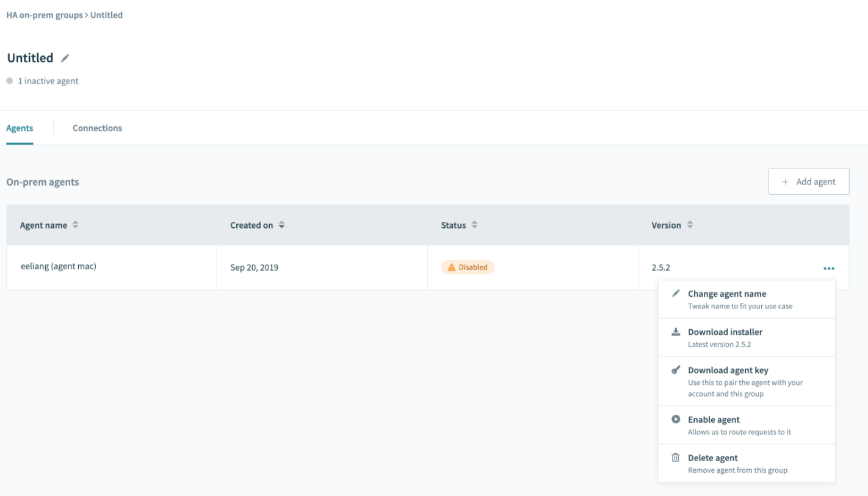Screen dimensions: 868x496
Task: Switch to the Connections tab
Action: (97, 128)
